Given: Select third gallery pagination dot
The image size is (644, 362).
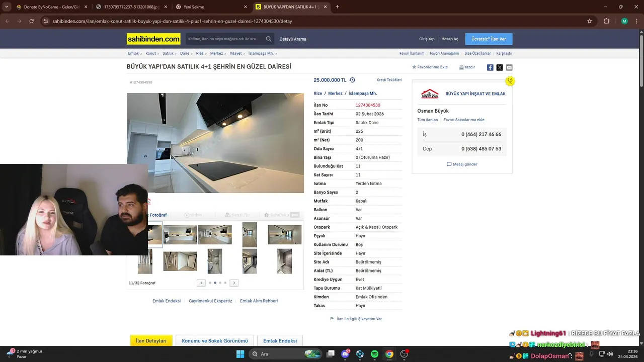Looking at the screenshot, I should click(220, 283).
